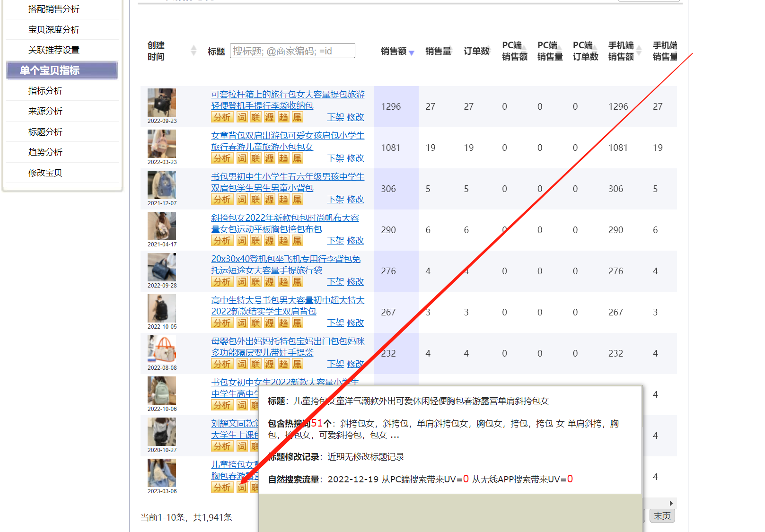
Task: Open the 趋 trend icon for the 2022-09-28 product
Action: tap(283, 282)
